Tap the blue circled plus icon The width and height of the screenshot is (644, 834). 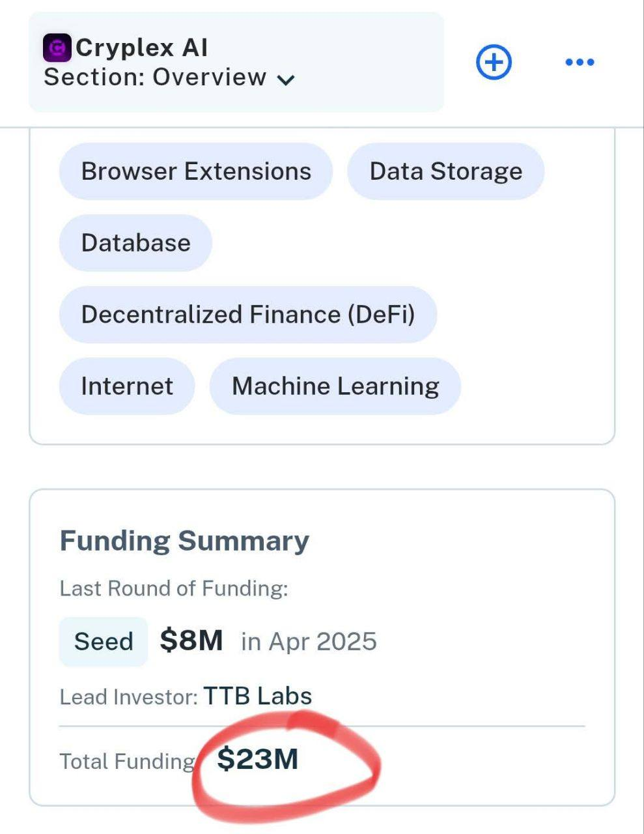click(x=494, y=63)
